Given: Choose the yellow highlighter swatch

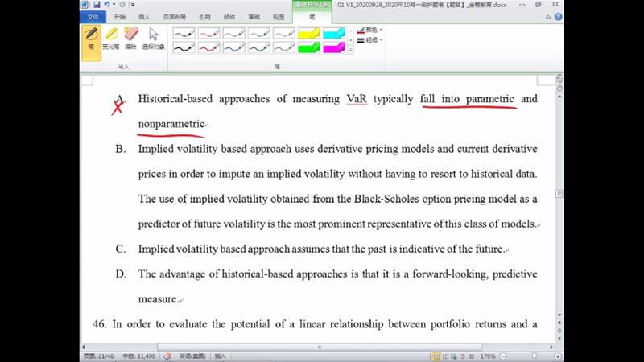Looking at the screenshot, I should pos(309,33).
